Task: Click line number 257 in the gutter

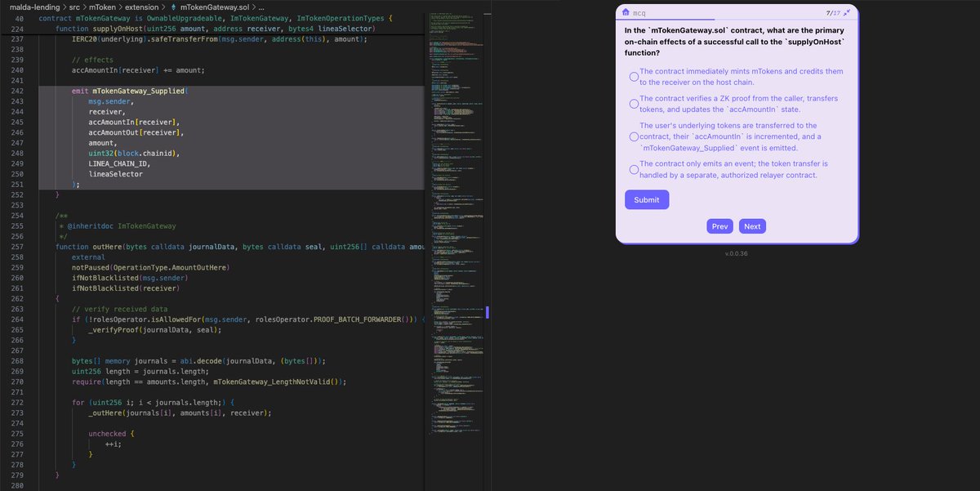Action: pos(19,247)
